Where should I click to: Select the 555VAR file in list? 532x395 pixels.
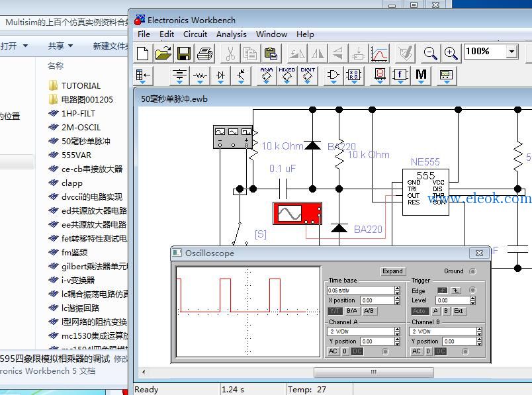coord(76,155)
